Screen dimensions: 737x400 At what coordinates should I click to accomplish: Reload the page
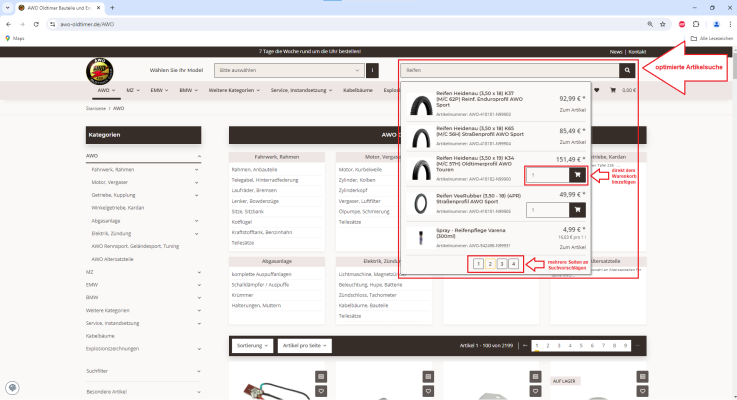(36, 24)
